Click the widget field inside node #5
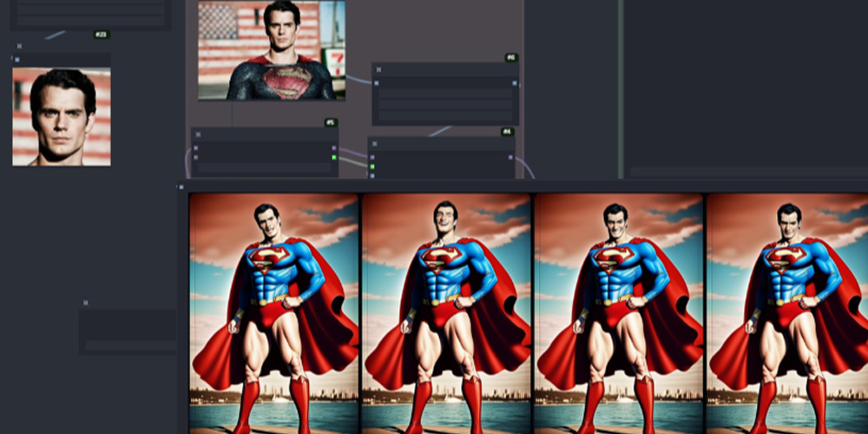 (x=265, y=168)
